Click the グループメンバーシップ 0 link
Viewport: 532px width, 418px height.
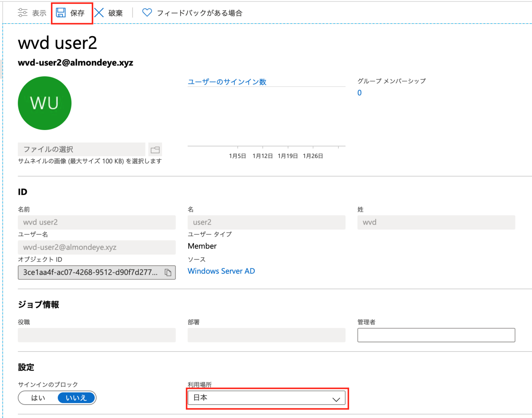pyautogui.click(x=359, y=93)
